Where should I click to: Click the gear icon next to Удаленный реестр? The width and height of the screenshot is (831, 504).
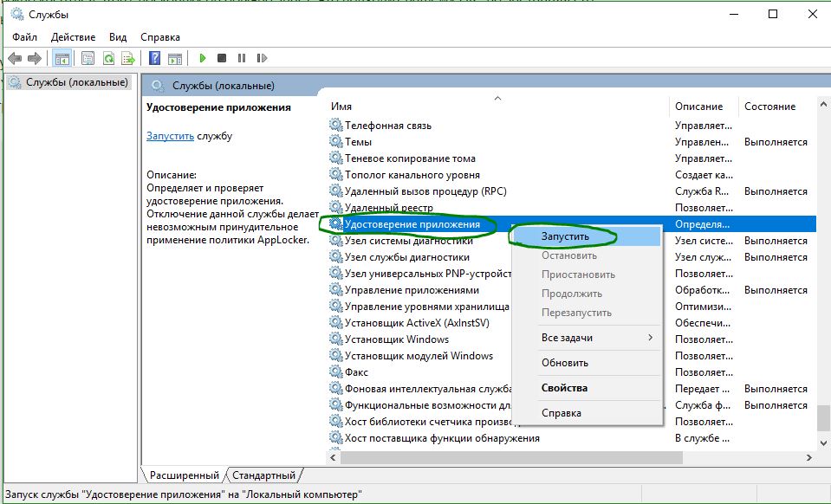pos(335,207)
